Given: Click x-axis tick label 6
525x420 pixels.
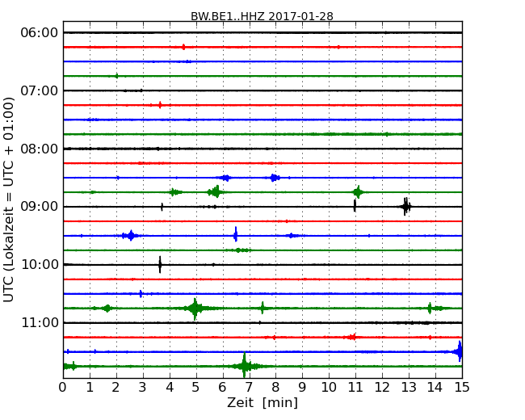Looking at the screenshot, I should pos(223,388).
